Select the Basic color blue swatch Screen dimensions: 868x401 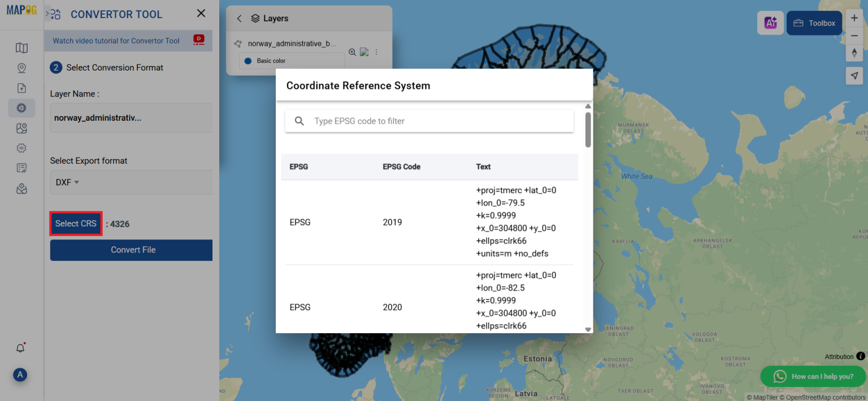pos(247,60)
